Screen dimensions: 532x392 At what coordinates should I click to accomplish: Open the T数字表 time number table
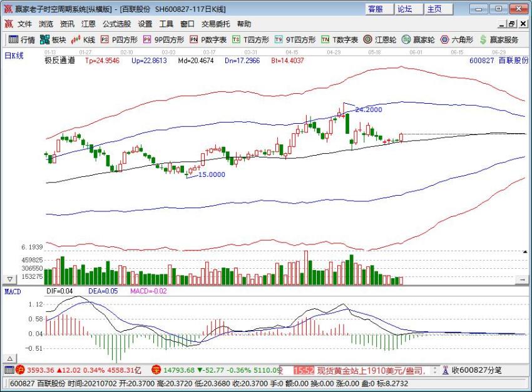click(340, 40)
